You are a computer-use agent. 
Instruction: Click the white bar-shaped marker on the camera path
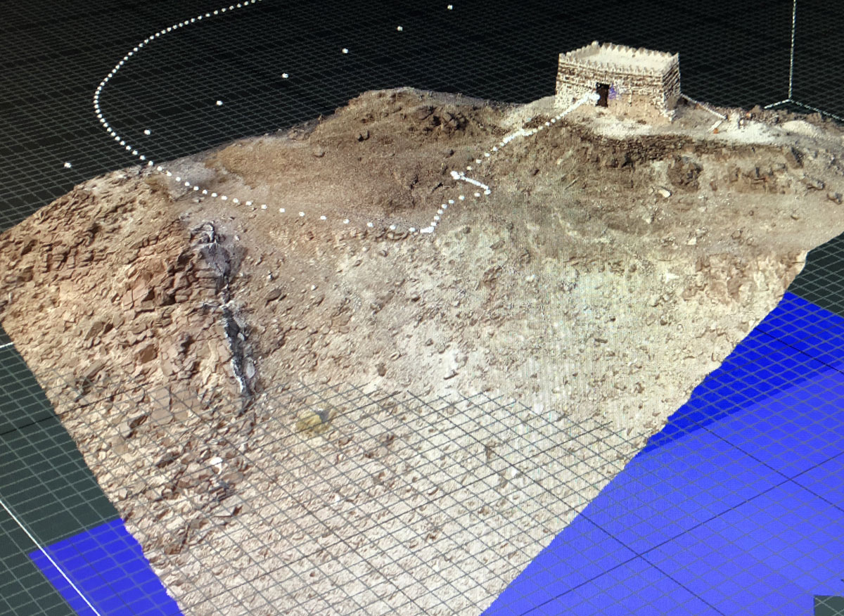click(471, 180)
